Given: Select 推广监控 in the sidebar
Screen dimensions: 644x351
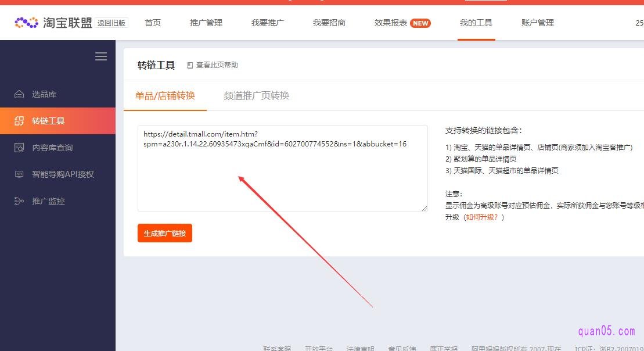Looking at the screenshot, I should coord(57,201).
